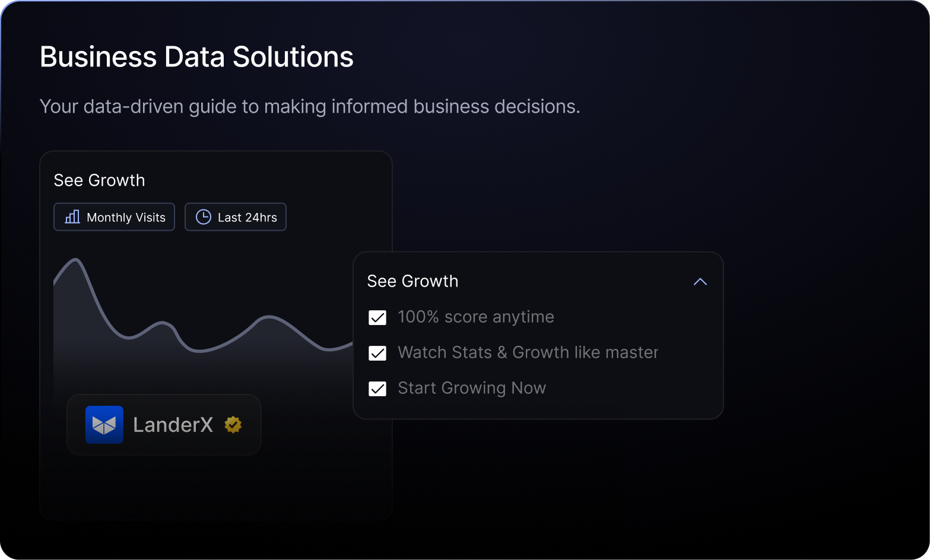Click the LanderX brand name text
This screenshot has width=930, height=560.
(173, 425)
